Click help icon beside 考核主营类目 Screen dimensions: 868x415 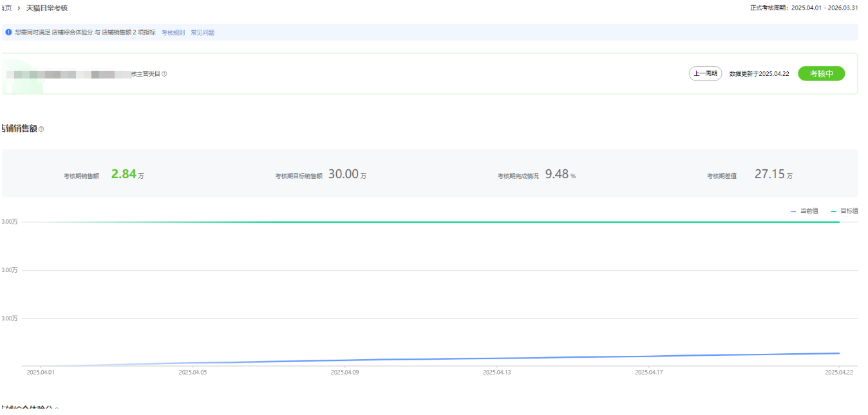click(x=164, y=74)
